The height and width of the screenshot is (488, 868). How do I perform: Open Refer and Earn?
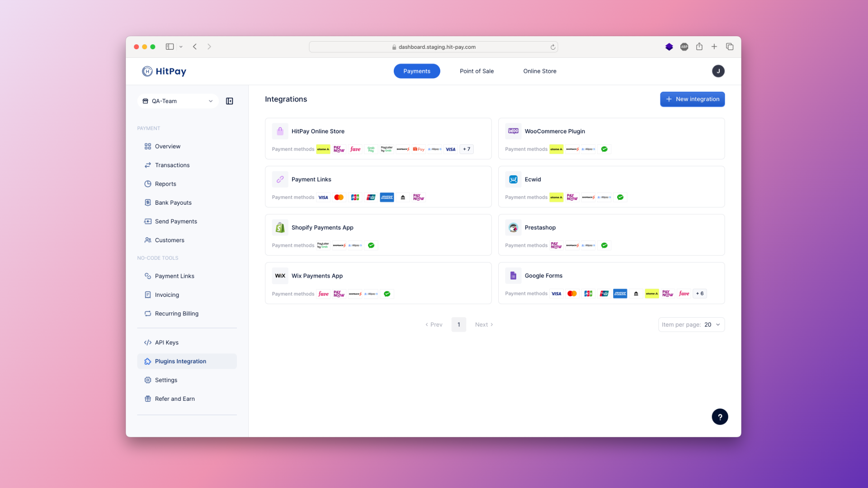187,399
